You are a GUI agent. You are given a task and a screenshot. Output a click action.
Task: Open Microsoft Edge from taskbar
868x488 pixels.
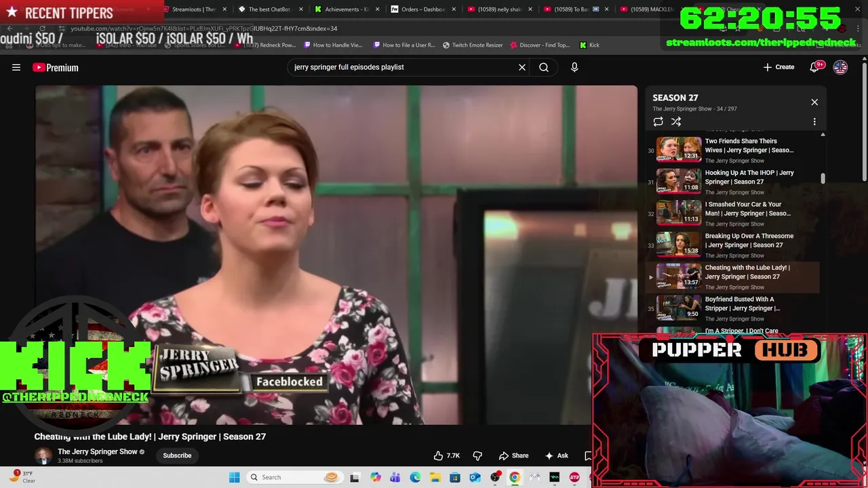(415, 477)
